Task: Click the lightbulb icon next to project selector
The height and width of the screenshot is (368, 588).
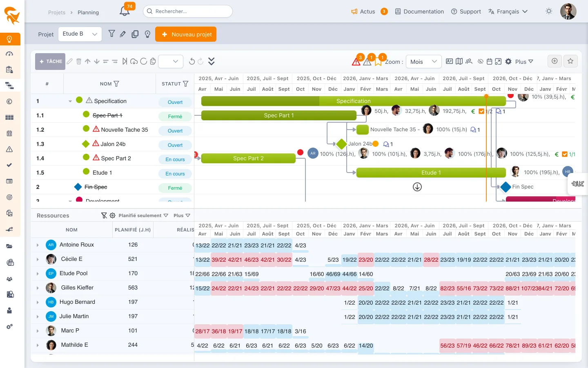Action: [148, 34]
